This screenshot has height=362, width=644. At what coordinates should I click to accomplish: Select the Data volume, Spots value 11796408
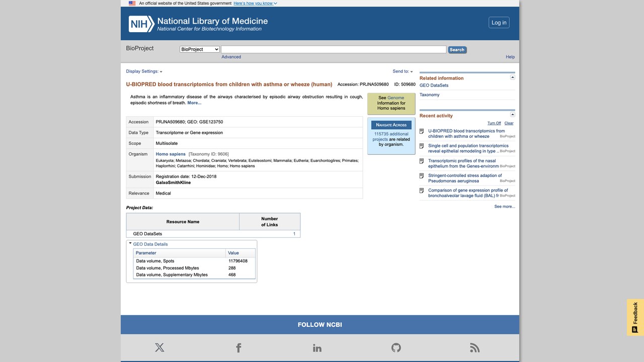point(238,261)
